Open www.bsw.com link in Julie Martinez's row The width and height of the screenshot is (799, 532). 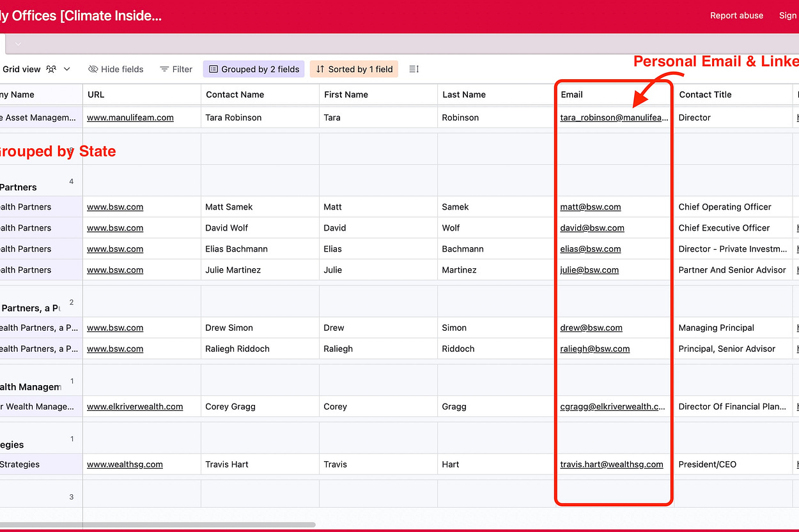[x=115, y=270]
